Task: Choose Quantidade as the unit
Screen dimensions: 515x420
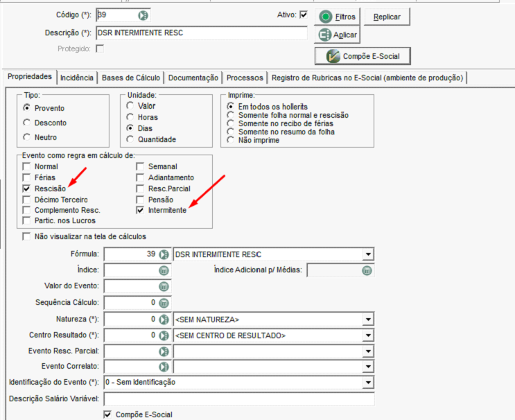Action: pyautogui.click(x=130, y=139)
